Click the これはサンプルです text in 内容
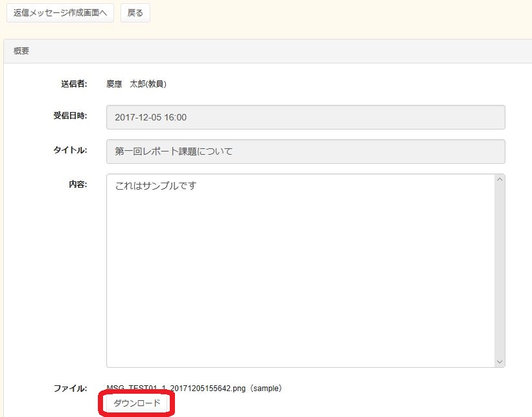The height and width of the screenshot is (417, 532). tap(156, 186)
